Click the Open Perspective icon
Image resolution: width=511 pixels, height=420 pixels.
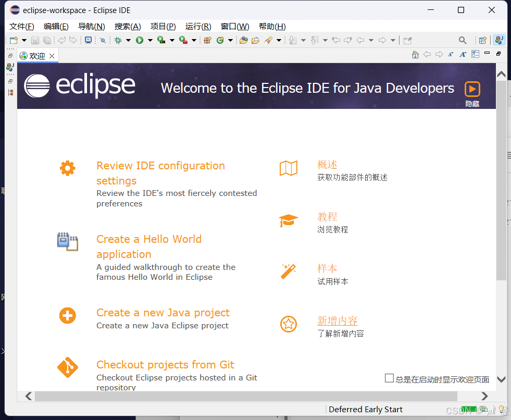(x=483, y=40)
